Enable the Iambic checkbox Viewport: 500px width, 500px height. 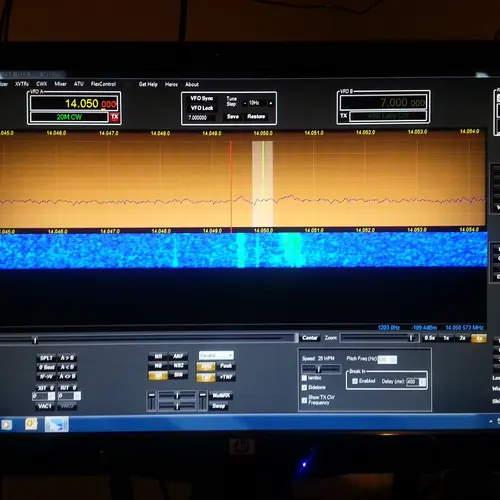click(x=304, y=378)
